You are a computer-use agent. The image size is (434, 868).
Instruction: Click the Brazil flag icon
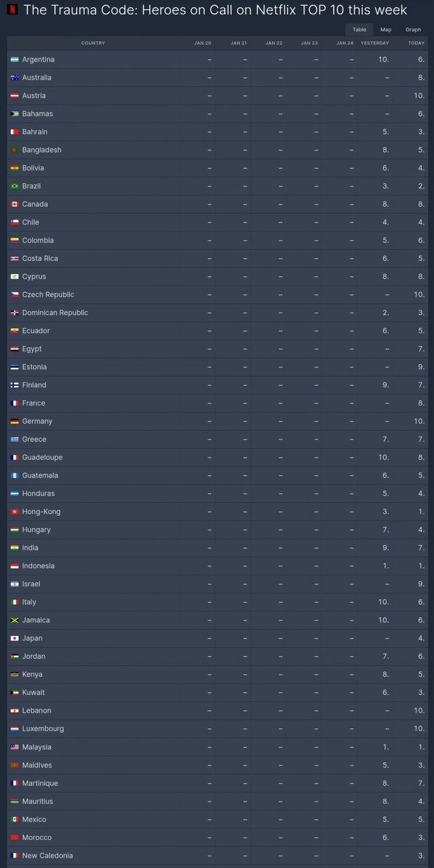coord(15,186)
